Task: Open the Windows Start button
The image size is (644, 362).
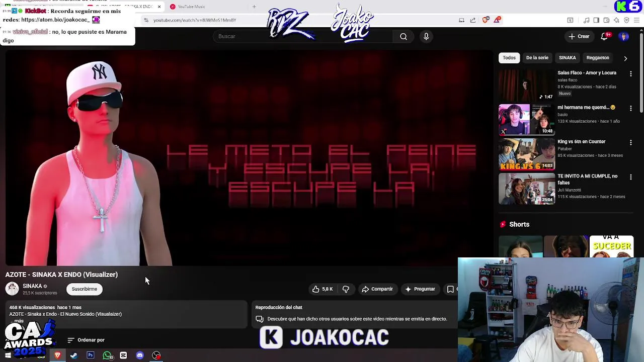Action: [x=8, y=355]
